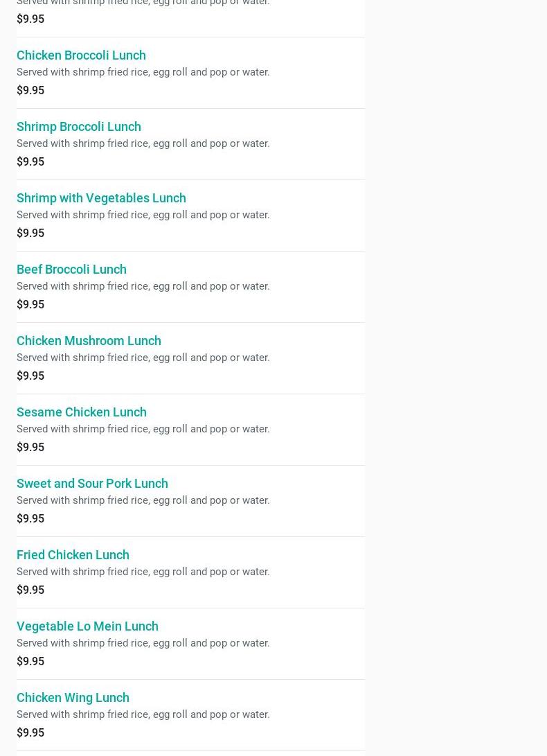Viewport: 547px width, 756px height.
Task: Click the Chicken Mushroom Lunch description text
Action: point(143,358)
